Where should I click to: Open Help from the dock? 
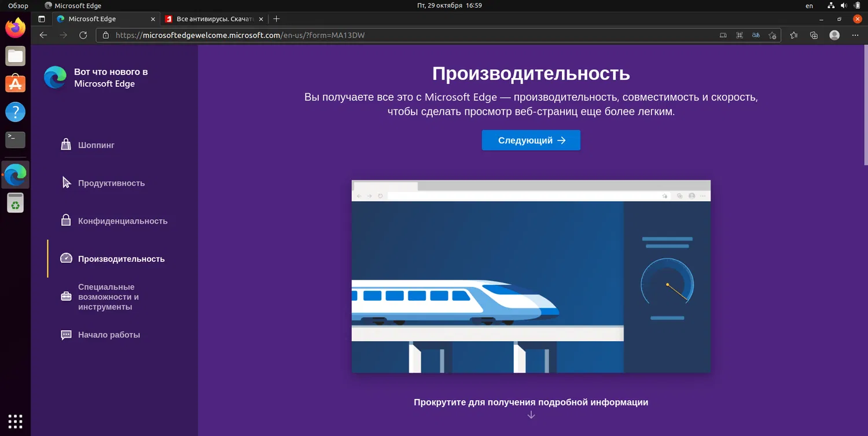(16, 112)
